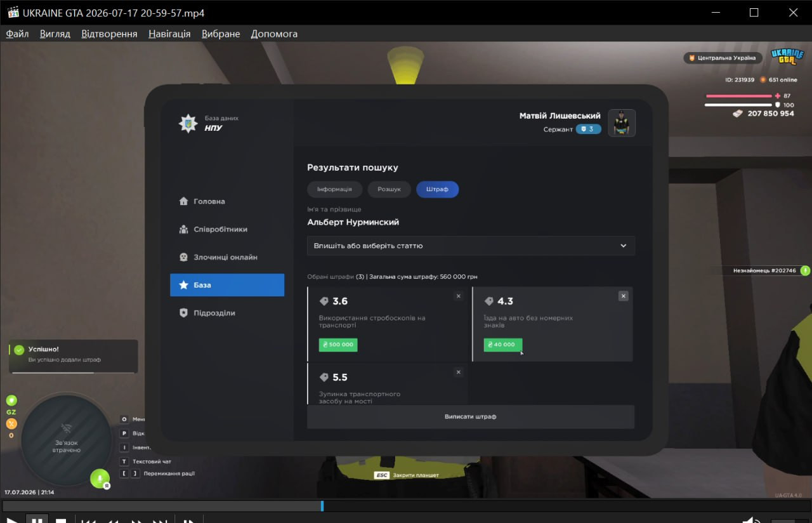Click the orange fork-and-knife hunger icon

[x=11, y=424]
